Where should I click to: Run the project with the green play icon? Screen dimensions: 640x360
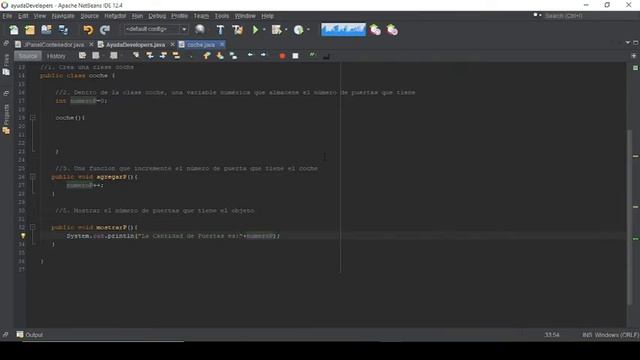click(256, 30)
